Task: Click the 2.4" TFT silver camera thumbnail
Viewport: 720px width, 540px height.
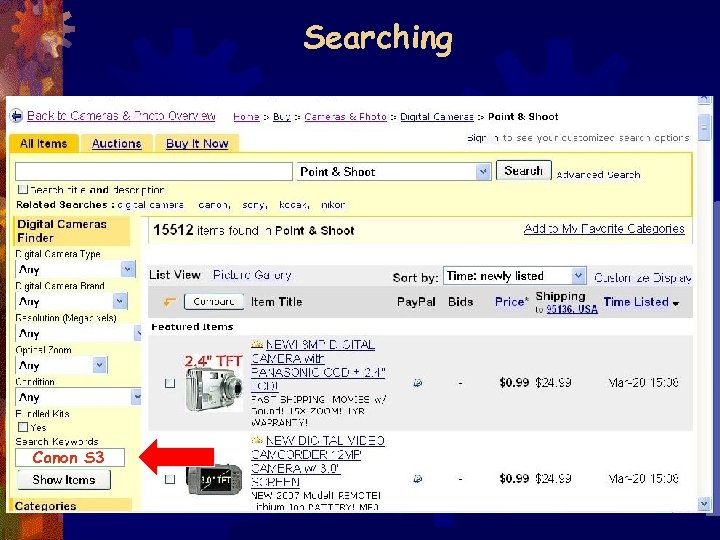Action: pyautogui.click(x=214, y=383)
